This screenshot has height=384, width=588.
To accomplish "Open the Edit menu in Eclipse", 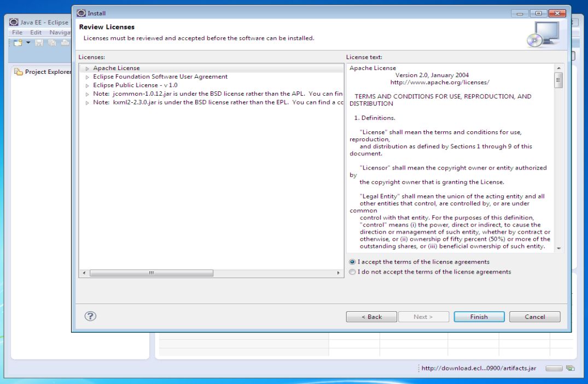I will [x=36, y=33].
